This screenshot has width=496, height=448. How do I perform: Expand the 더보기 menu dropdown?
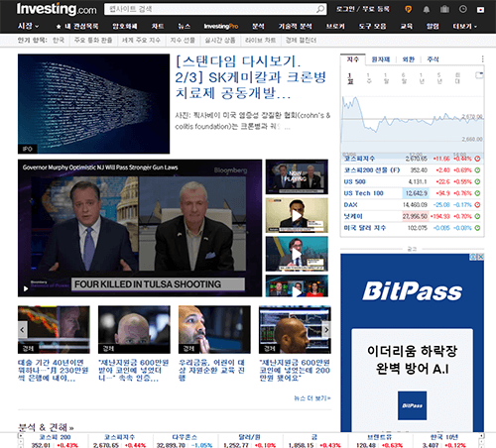point(464,26)
